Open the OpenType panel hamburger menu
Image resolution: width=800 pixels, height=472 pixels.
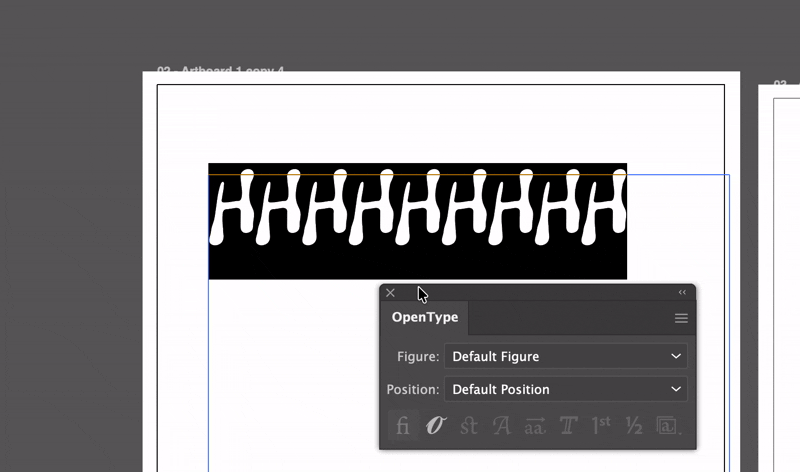tap(681, 318)
